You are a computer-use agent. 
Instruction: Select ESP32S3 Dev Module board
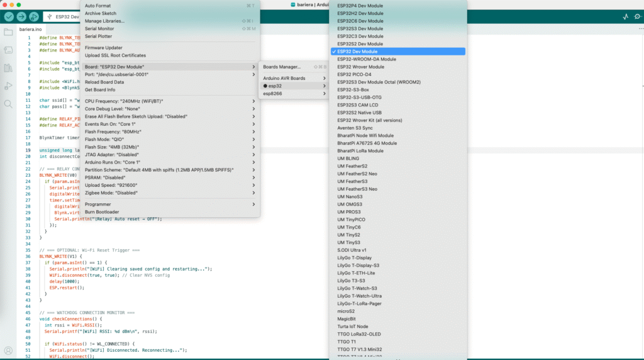coord(398,29)
